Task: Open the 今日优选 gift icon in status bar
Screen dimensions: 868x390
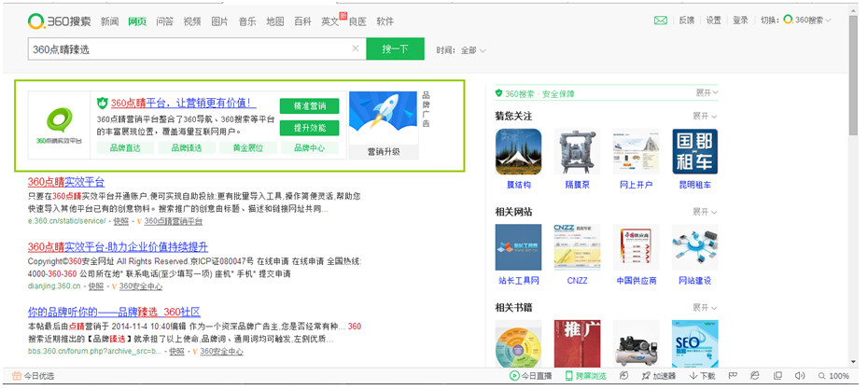Action: coord(17,376)
